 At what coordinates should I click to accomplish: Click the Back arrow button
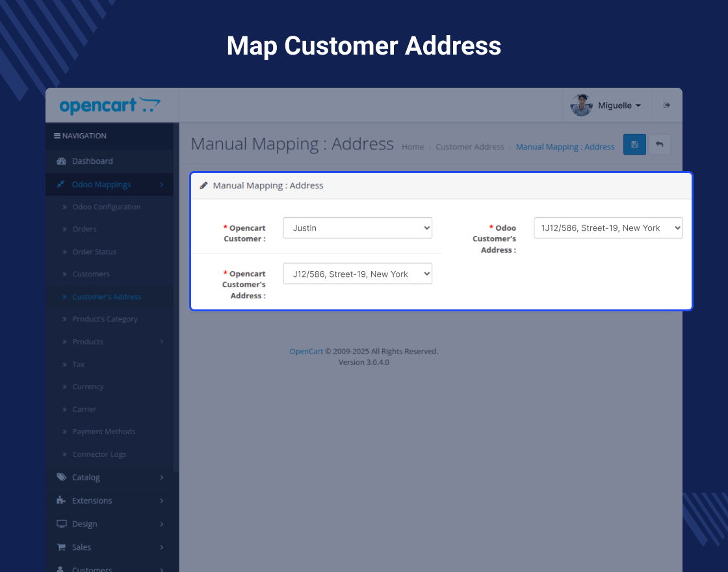(x=659, y=144)
